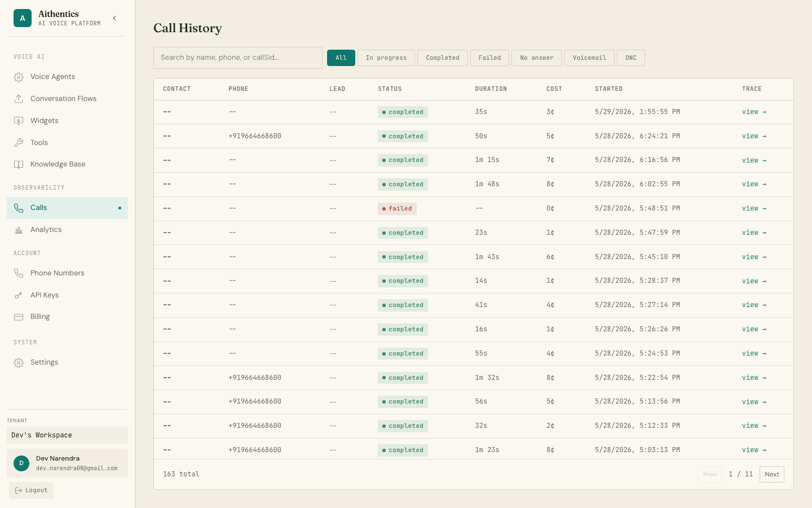Click the disabled Prev page button

coord(710,474)
